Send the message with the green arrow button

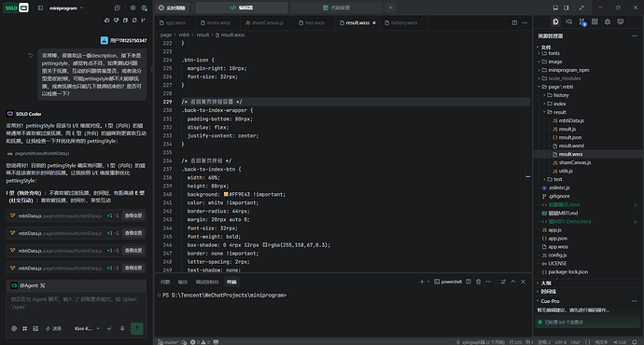[137, 328]
